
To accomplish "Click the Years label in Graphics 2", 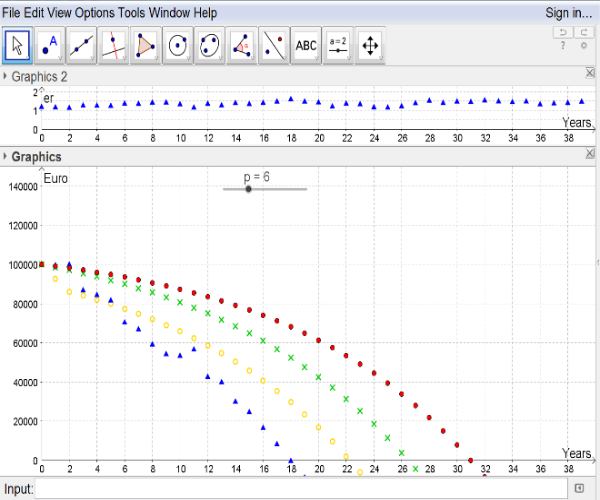I will pos(577,122).
